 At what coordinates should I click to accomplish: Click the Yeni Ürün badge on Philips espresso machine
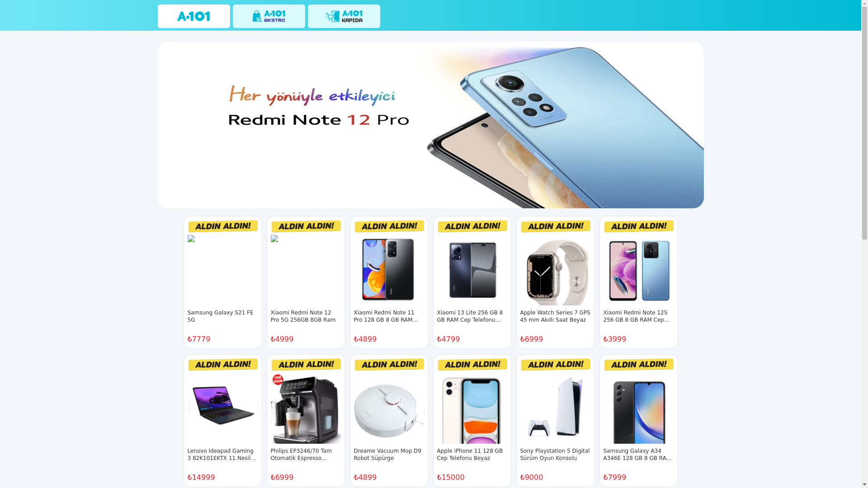coord(278,380)
